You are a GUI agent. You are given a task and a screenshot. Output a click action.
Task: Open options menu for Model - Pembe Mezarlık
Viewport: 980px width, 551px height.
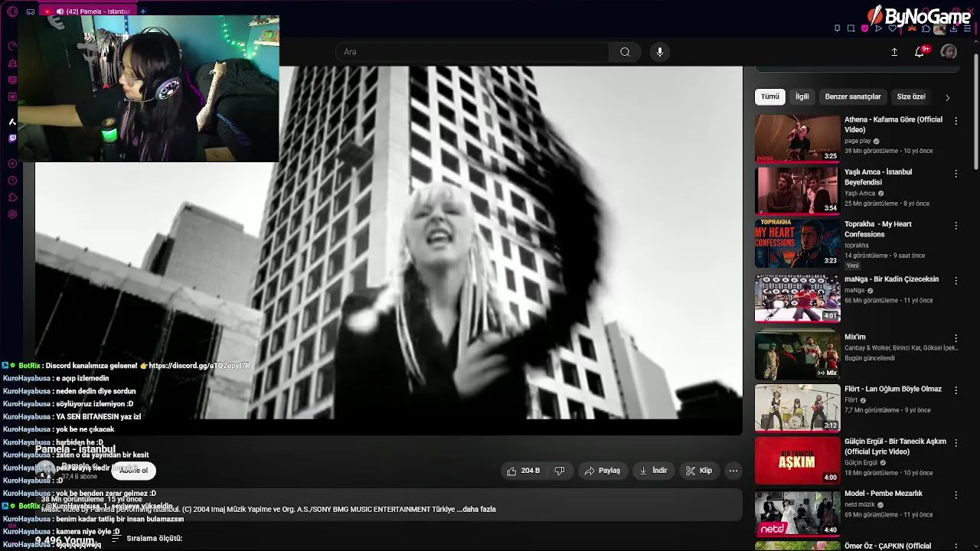click(x=955, y=495)
